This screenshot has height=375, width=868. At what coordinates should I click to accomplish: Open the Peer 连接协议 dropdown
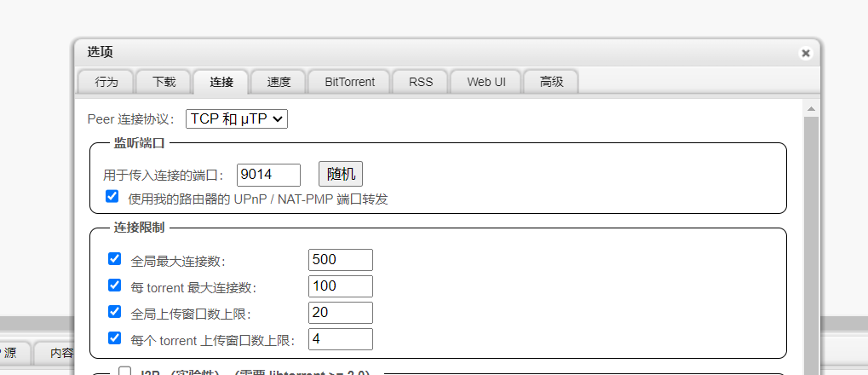(x=237, y=118)
